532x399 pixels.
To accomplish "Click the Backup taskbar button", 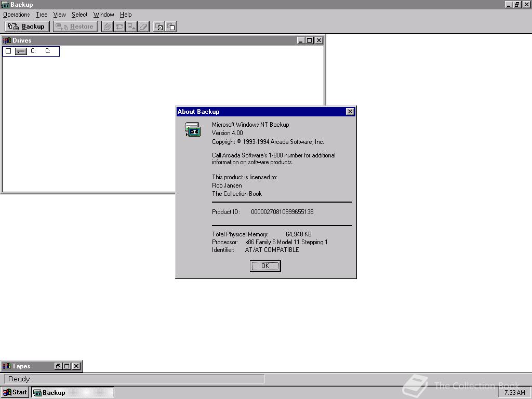I will [x=73, y=393].
